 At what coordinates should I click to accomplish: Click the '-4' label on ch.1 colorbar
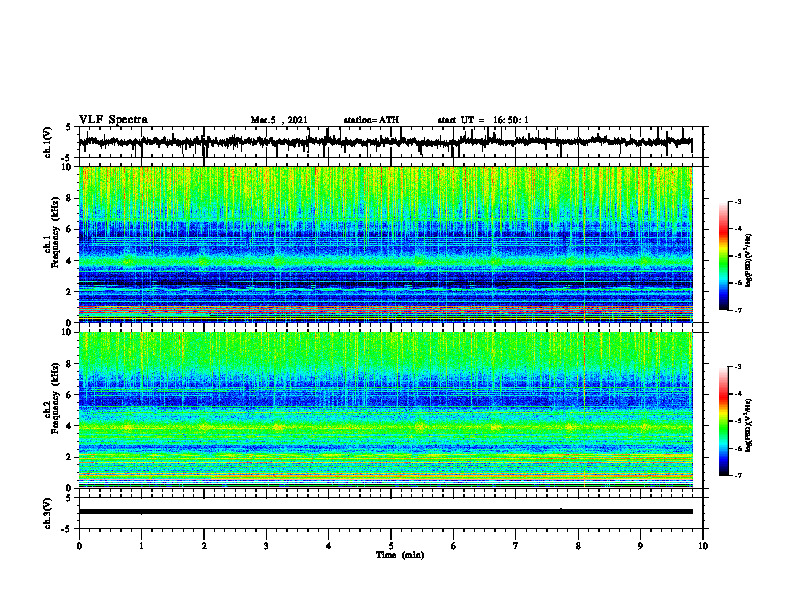click(x=737, y=229)
